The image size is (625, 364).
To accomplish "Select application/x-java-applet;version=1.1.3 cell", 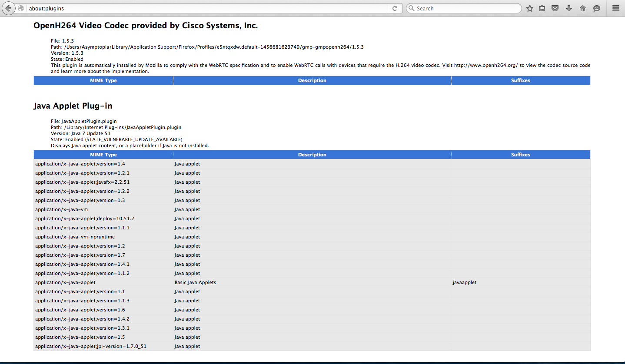I will [103, 301].
